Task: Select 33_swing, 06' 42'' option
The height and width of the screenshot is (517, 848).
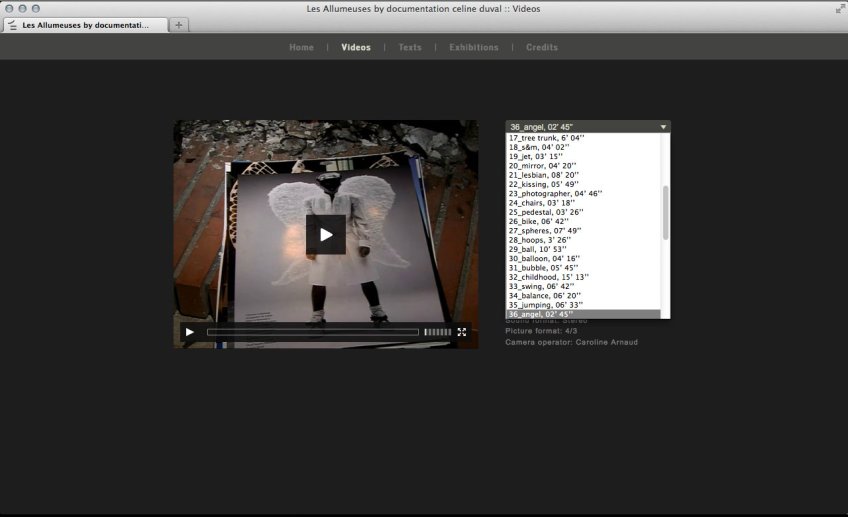Action: click(583, 286)
